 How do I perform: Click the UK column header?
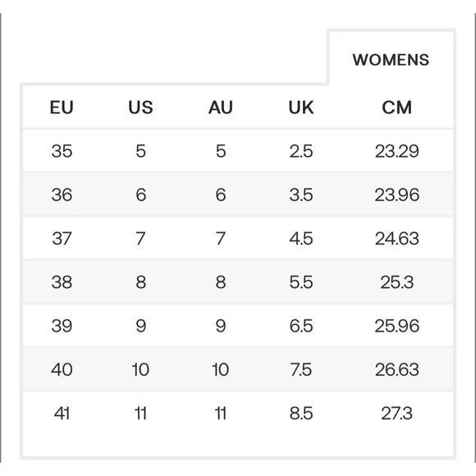[301, 108]
